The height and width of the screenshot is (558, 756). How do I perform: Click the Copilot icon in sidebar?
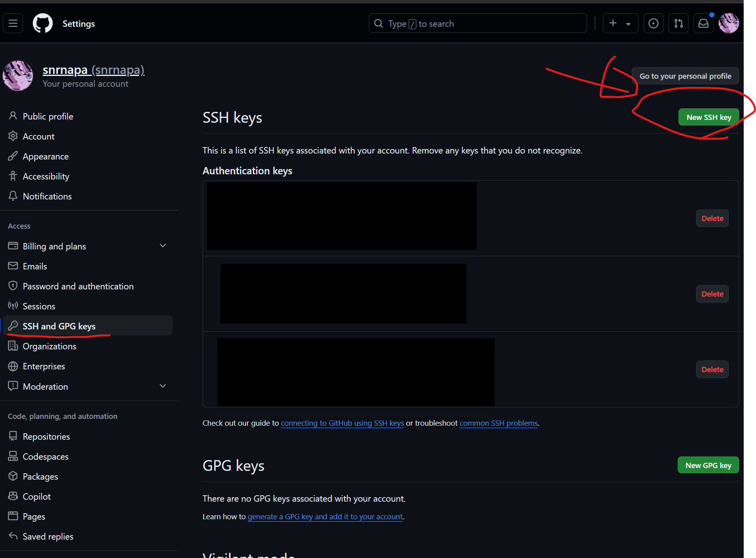(13, 496)
